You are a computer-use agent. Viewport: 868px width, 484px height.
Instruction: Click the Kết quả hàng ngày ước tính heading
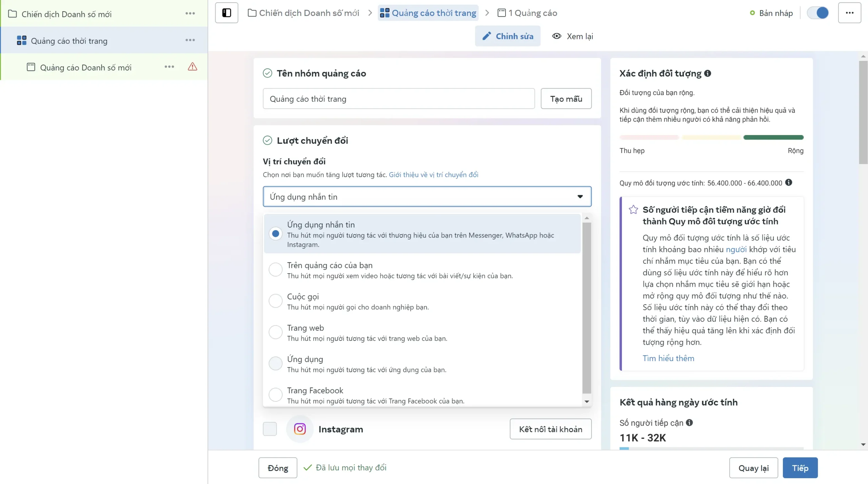click(x=678, y=402)
